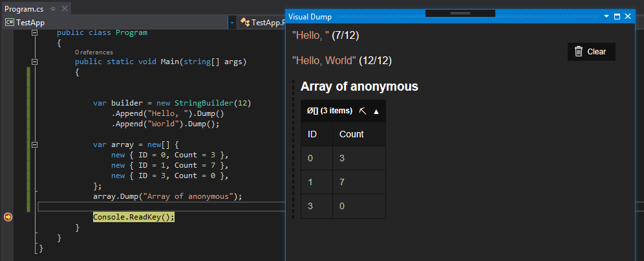Click the drag handle atop the Visual Dump window
This screenshot has width=644, height=261.
point(460,13)
